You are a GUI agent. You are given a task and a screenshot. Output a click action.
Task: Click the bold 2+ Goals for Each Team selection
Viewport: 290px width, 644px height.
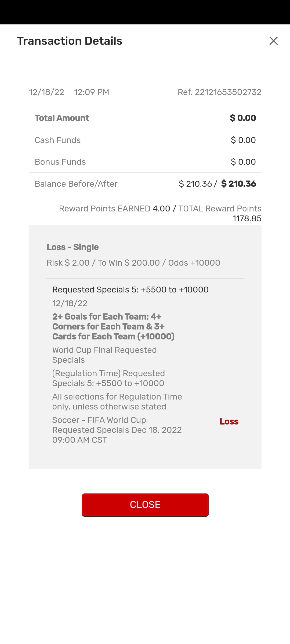113,326
